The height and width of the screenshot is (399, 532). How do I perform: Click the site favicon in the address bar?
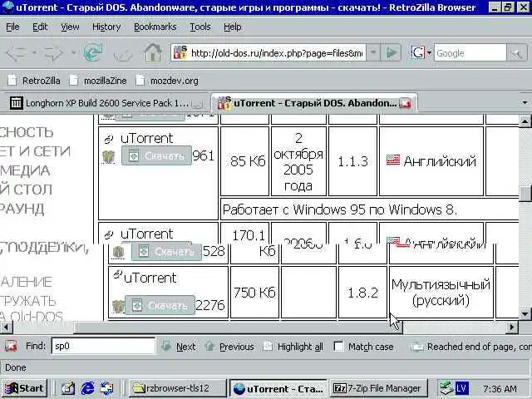180,53
